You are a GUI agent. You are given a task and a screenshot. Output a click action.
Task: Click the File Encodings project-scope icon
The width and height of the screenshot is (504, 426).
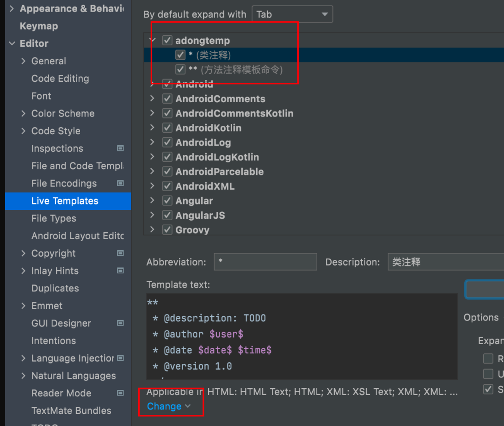coord(120,183)
